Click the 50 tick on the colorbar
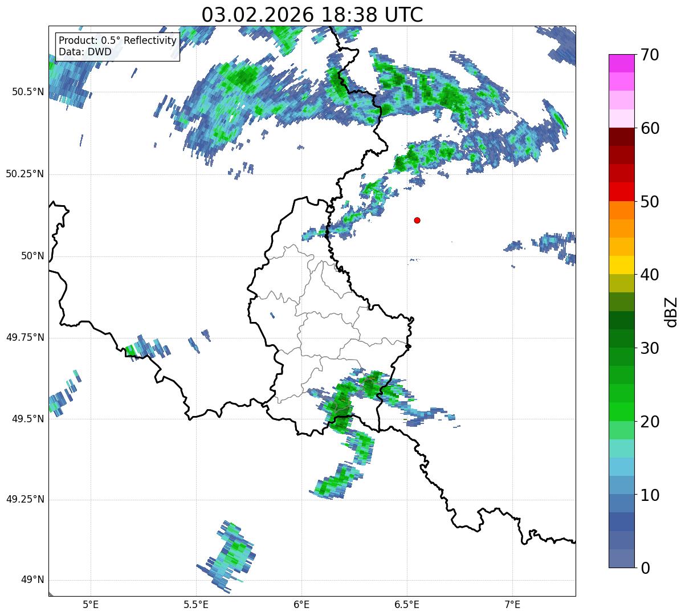Screen dimensions: 685x616 point(650,202)
